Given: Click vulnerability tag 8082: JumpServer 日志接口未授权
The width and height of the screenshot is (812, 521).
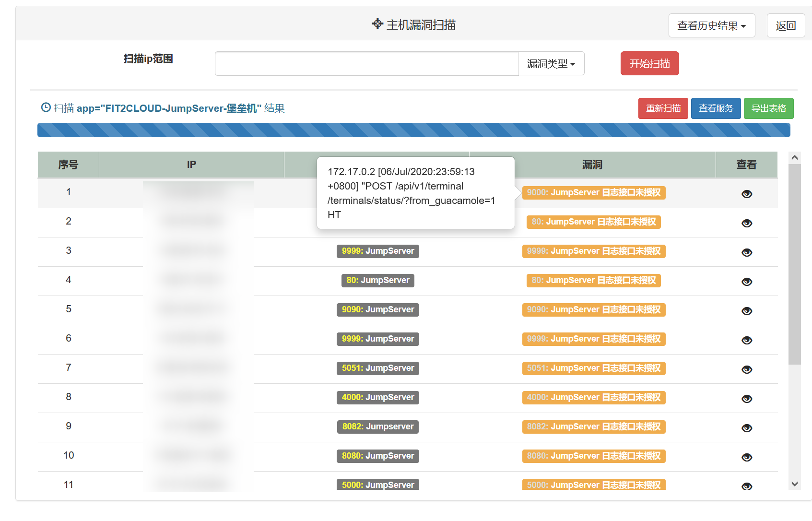Looking at the screenshot, I should click(594, 426).
